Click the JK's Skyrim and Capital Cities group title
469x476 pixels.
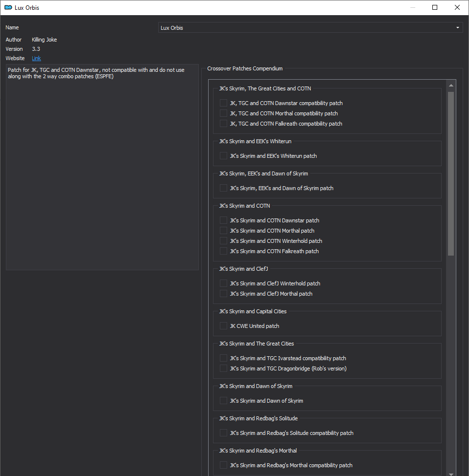pyautogui.click(x=253, y=311)
